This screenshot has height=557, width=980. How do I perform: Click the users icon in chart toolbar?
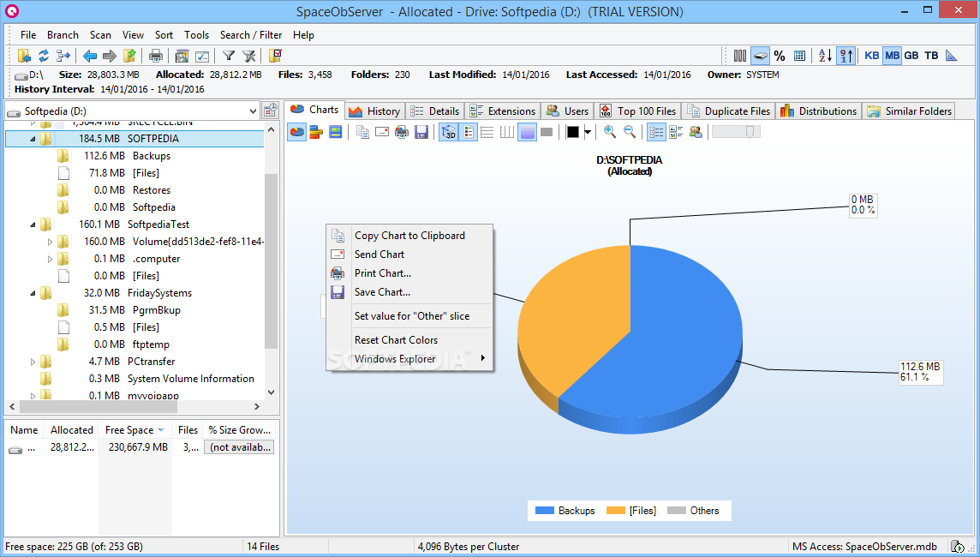click(696, 132)
